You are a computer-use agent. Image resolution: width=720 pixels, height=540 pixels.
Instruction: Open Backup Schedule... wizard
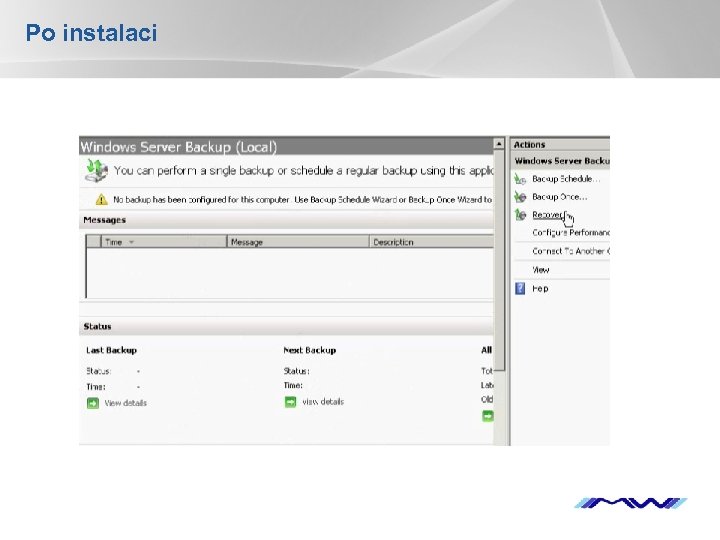point(566,179)
